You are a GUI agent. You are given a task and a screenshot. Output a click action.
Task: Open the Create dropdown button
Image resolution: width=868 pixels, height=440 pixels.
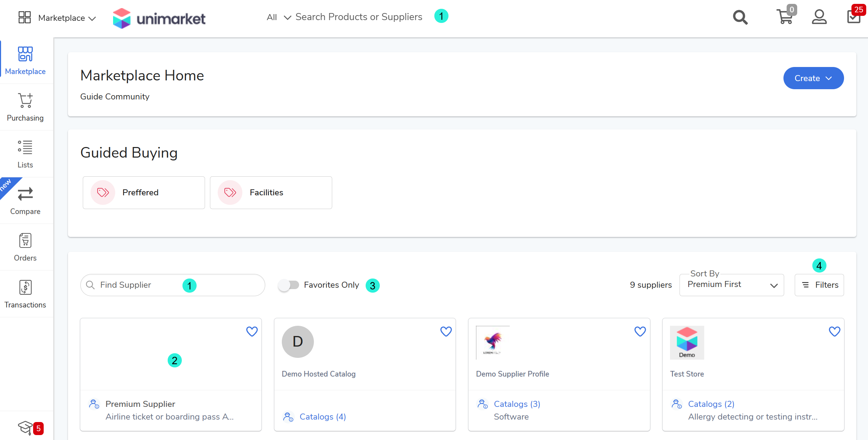(x=813, y=78)
